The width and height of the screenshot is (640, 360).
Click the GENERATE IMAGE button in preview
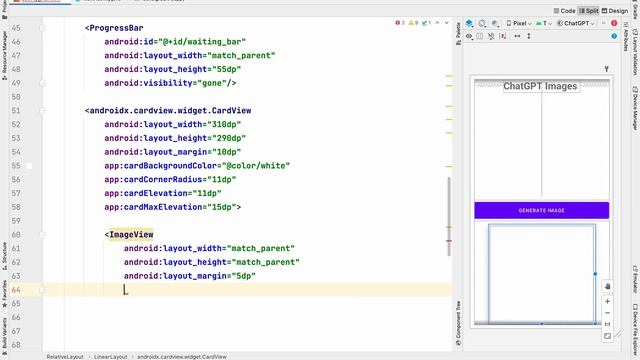coord(541,210)
